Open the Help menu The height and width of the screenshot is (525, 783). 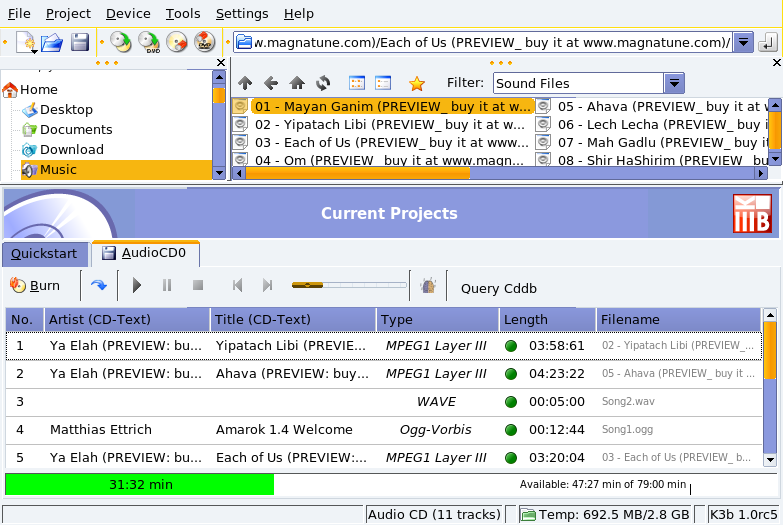pyautogui.click(x=299, y=13)
